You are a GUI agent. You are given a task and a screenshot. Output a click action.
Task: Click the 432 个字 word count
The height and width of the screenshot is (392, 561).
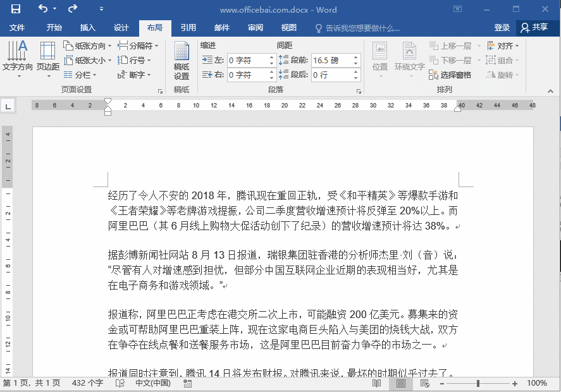point(88,383)
